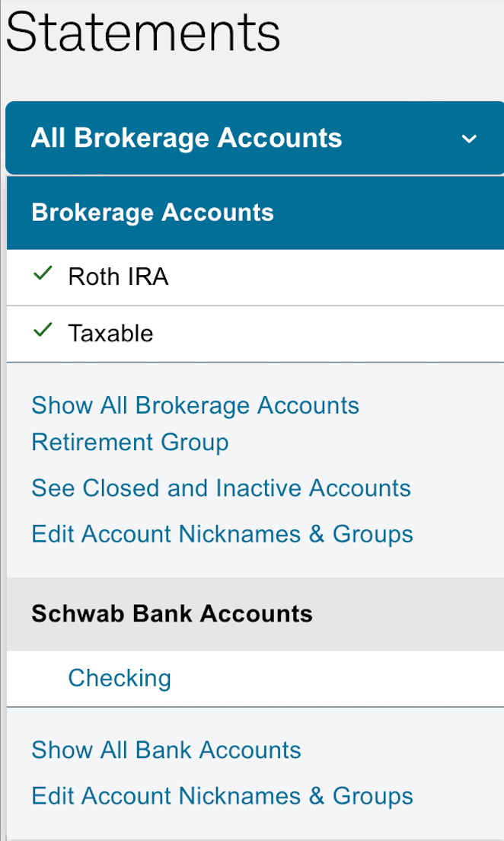Collapse the All Brokerage Accounts dropdown
The height and width of the screenshot is (841, 504).
point(254,139)
